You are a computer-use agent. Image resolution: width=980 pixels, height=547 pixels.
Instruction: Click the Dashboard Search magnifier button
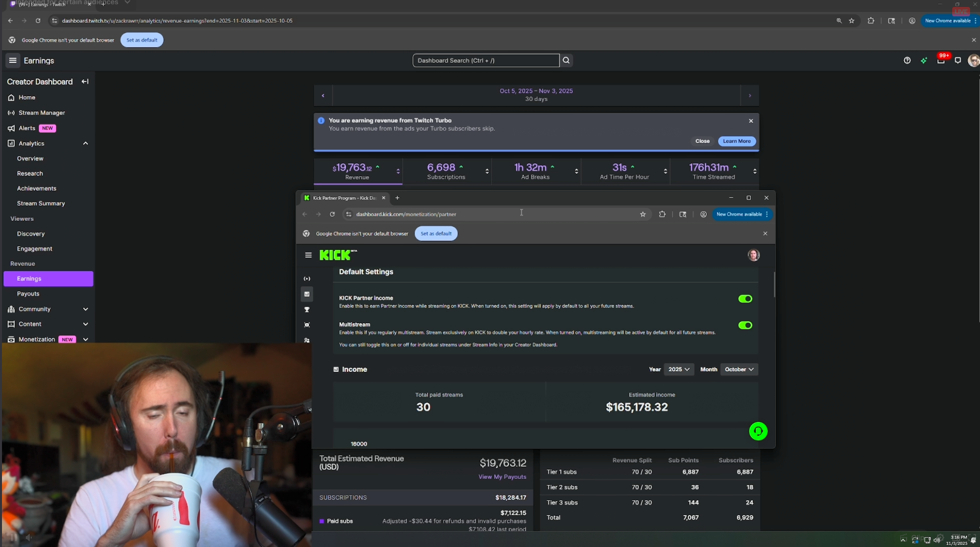click(566, 61)
